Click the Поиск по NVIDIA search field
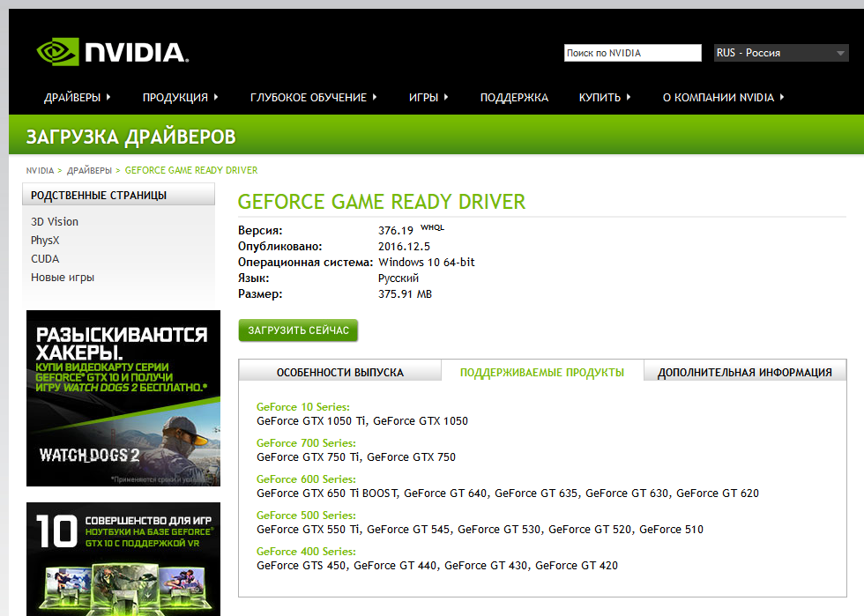 pos(633,53)
